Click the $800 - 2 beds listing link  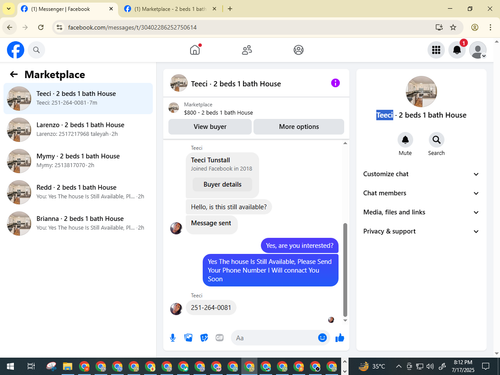click(218, 113)
